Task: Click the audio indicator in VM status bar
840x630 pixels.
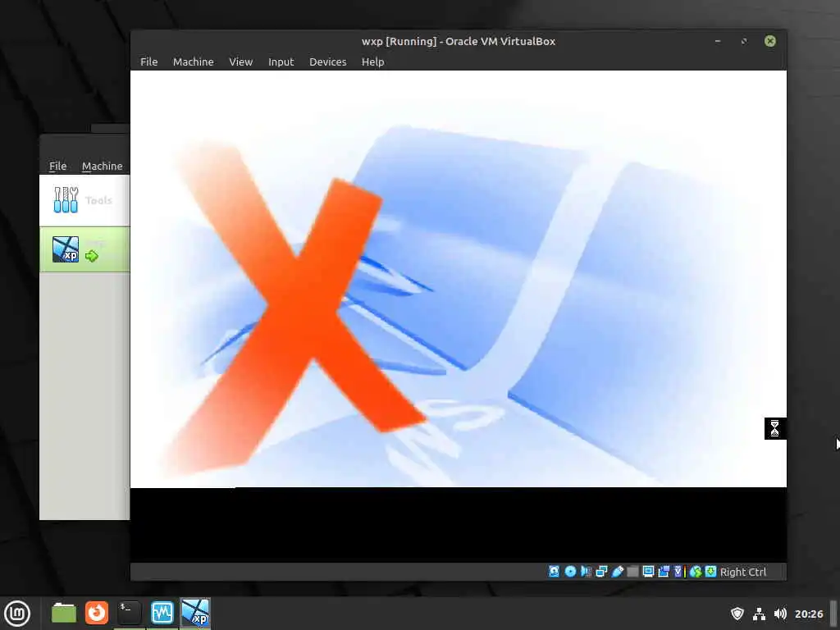Action: coord(586,572)
